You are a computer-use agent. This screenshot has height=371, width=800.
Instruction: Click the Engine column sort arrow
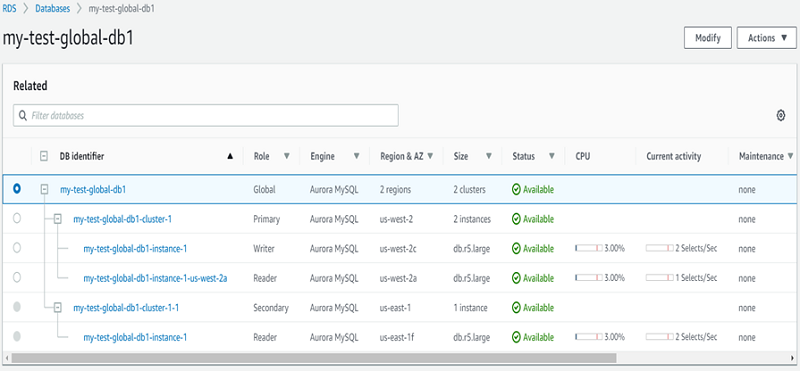tap(356, 156)
